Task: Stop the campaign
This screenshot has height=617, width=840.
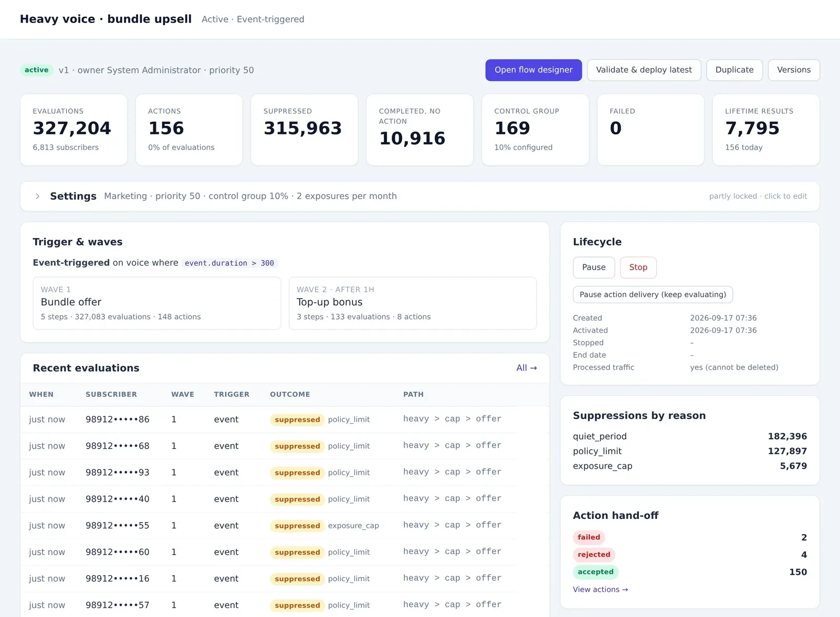Action: click(638, 267)
